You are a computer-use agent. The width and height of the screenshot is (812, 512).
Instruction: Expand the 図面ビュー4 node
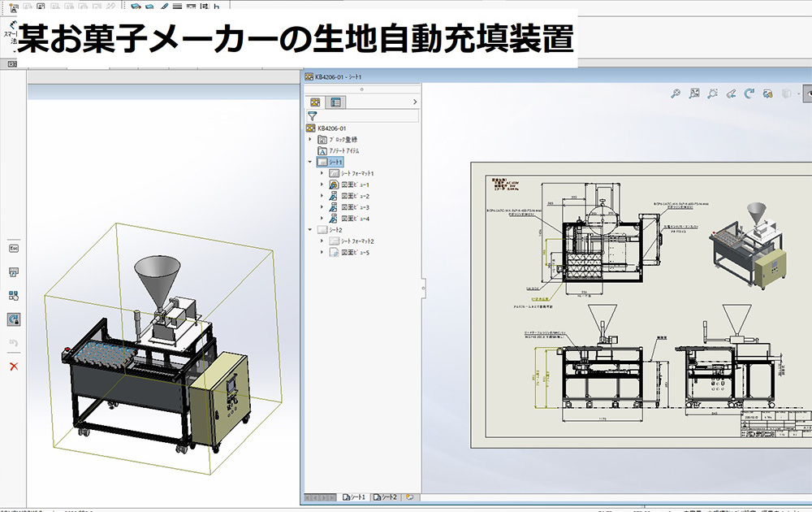(322, 219)
